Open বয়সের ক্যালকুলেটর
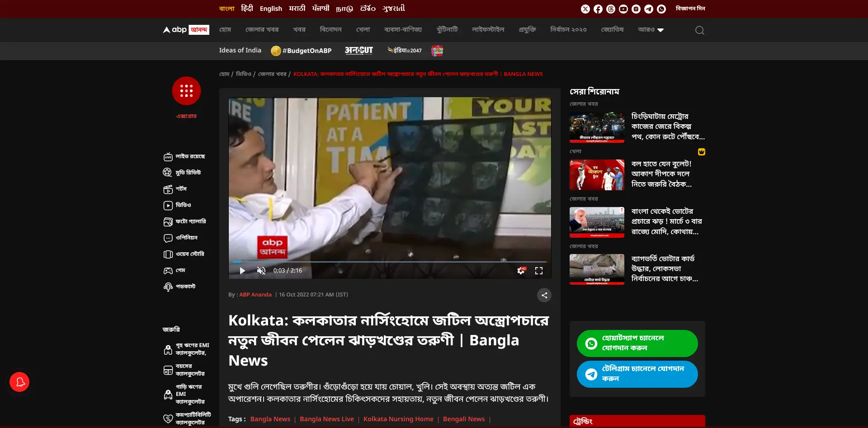The width and height of the screenshot is (868, 428). click(x=184, y=370)
